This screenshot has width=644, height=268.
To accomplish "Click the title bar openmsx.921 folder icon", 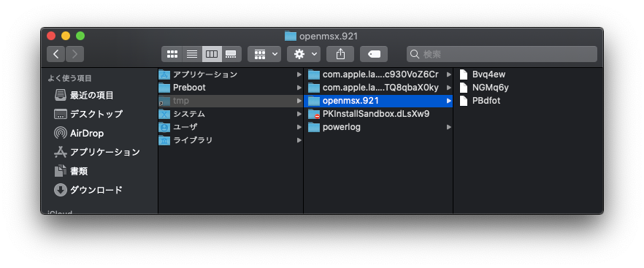I will (291, 37).
